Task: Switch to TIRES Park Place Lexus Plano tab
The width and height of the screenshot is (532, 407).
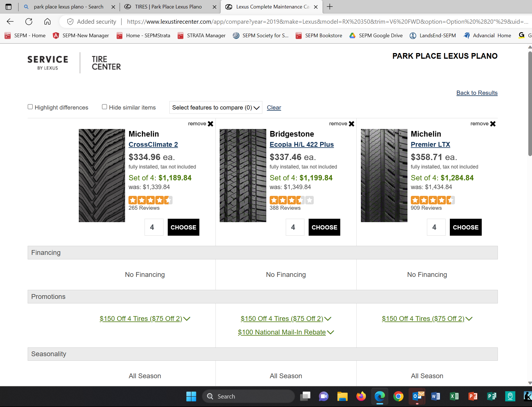Action: (168, 7)
